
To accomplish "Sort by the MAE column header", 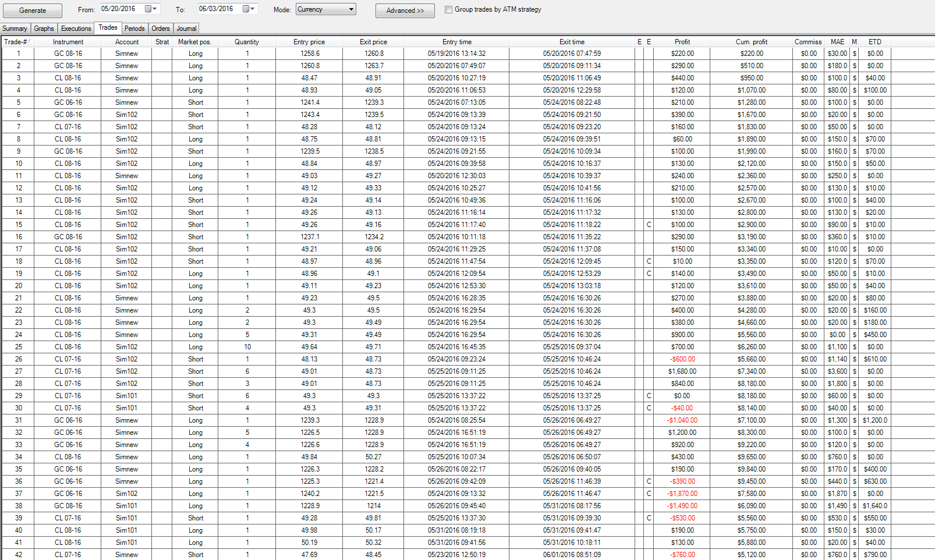I will (x=838, y=42).
